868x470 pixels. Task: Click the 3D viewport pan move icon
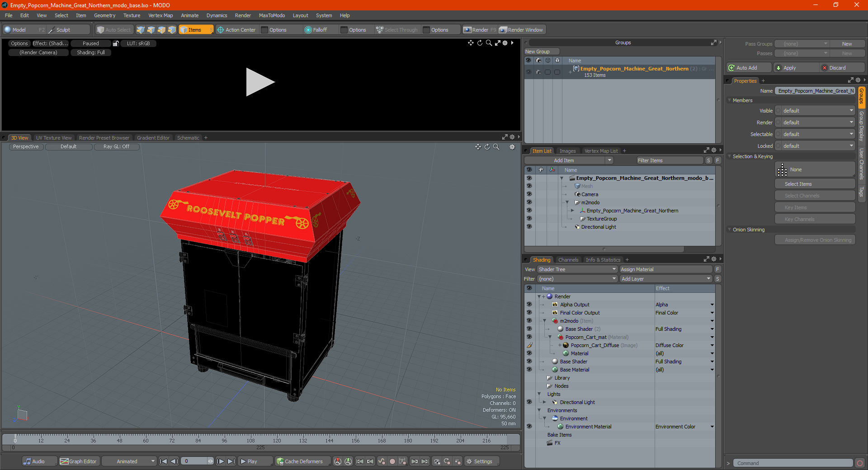(478, 147)
